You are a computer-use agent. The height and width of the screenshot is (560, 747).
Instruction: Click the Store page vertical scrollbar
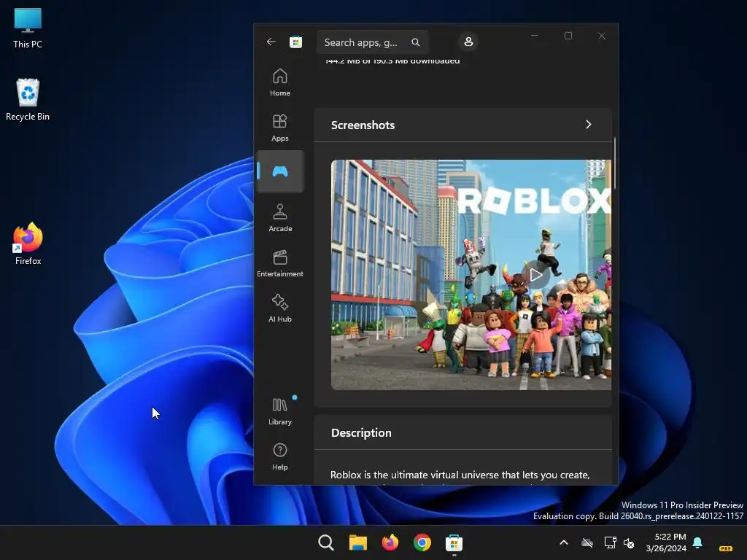(x=615, y=163)
